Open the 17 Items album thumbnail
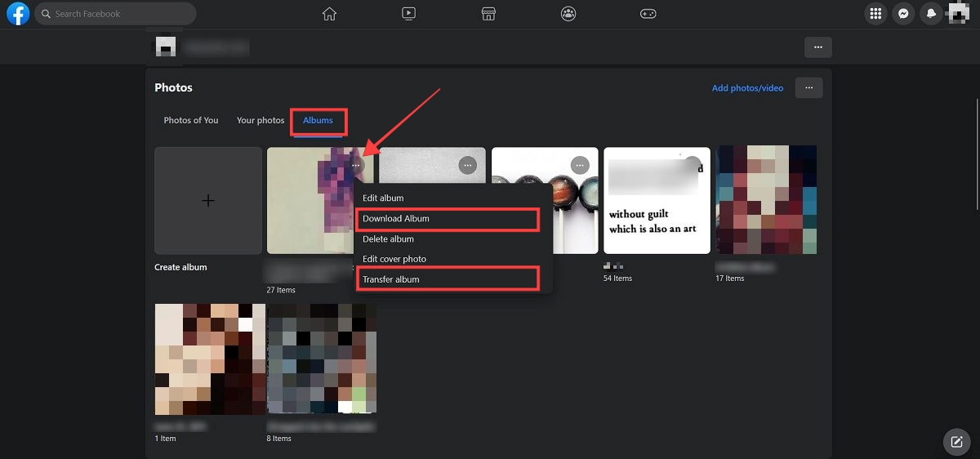The image size is (980, 459). [767, 201]
